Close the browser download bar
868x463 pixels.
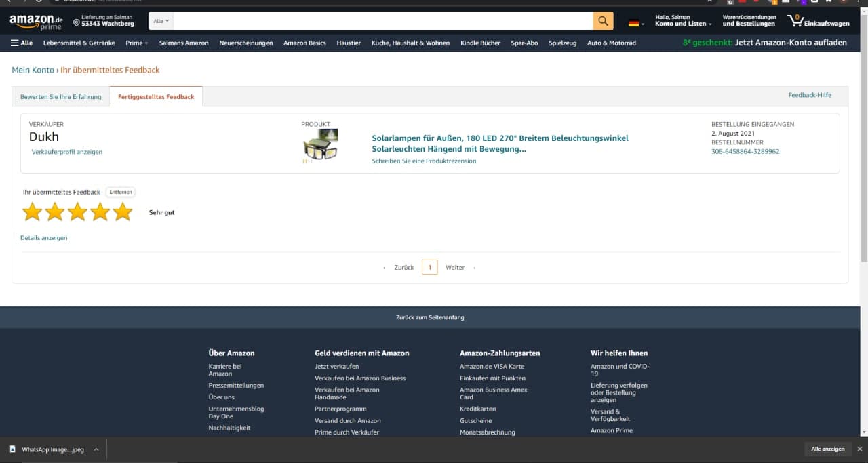coord(859,449)
